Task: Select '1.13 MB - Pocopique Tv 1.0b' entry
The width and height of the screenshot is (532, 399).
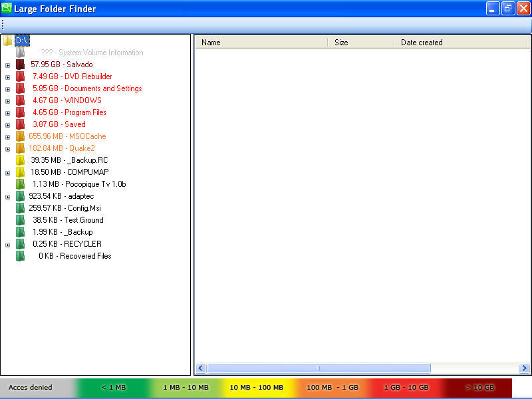Action: pos(79,184)
